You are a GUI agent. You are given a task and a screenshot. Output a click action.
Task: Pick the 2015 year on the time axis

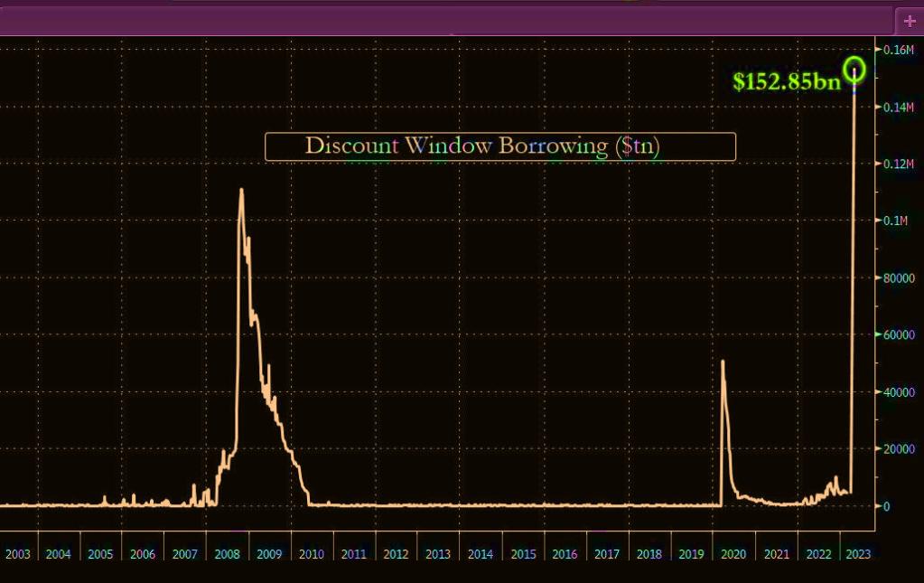(523, 553)
